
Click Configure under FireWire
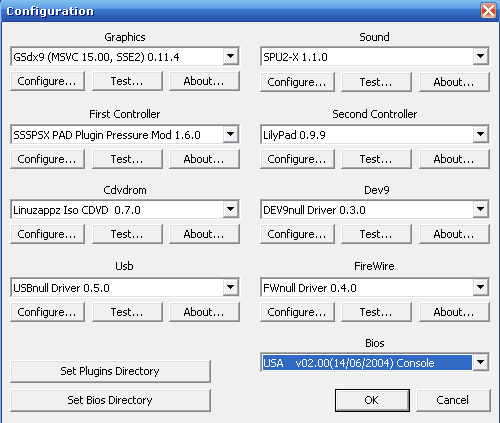tap(297, 312)
